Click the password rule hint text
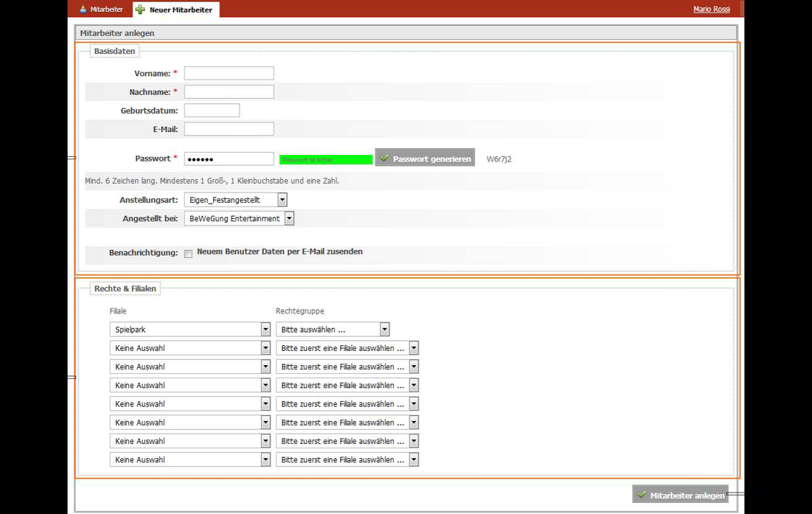 (x=212, y=181)
